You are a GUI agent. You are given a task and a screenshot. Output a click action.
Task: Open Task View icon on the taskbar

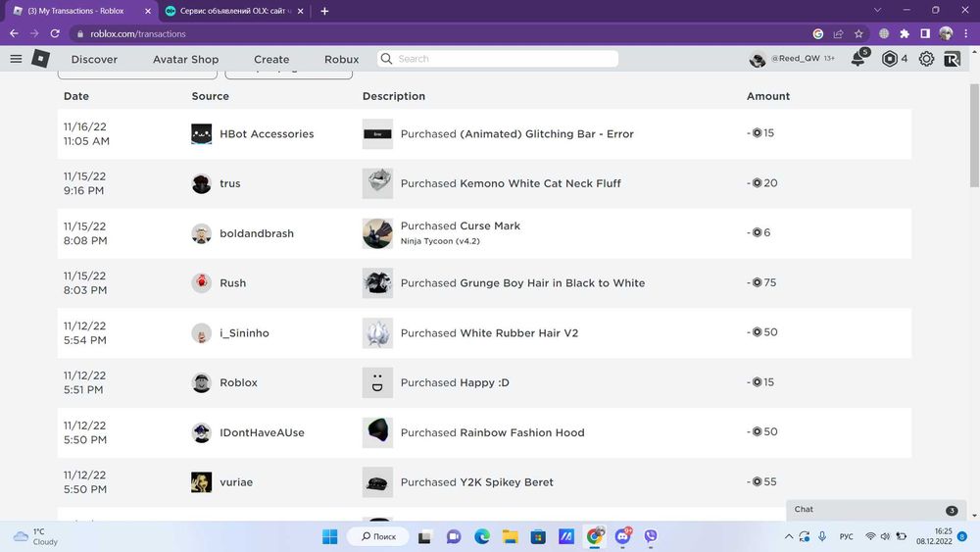point(425,536)
